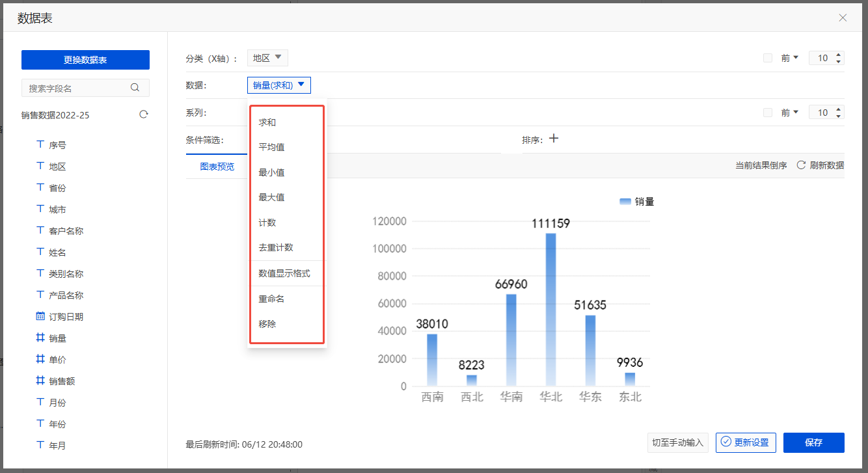This screenshot has width=868, height=473.
Task: Open the 前 dropdown in 分类 row
Action: point(790,58)
